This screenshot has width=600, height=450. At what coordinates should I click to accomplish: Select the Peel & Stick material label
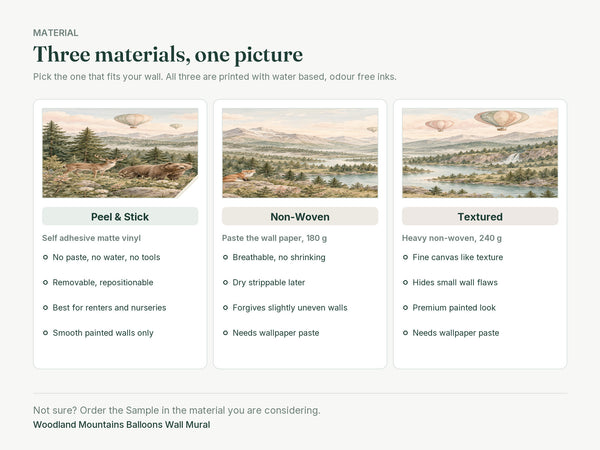[120, 217]
